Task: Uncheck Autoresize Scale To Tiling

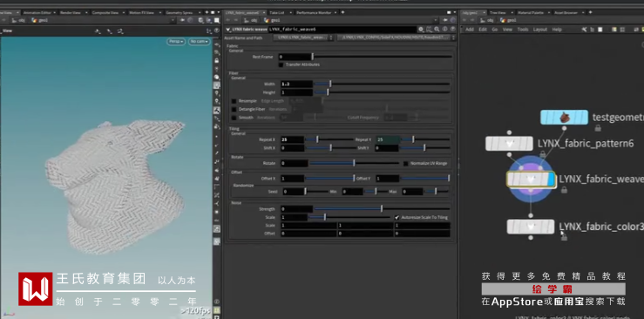Action: [x=397, y=217]
